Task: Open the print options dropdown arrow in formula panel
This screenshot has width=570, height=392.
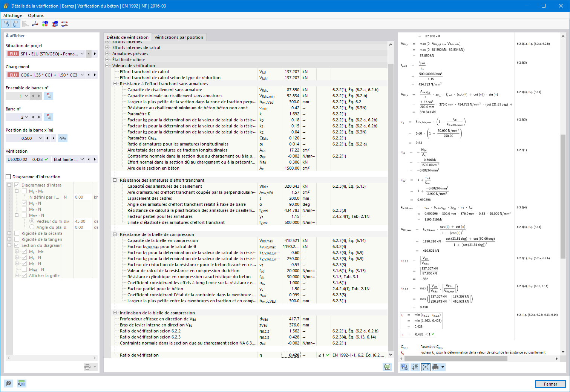Action: 443,367
